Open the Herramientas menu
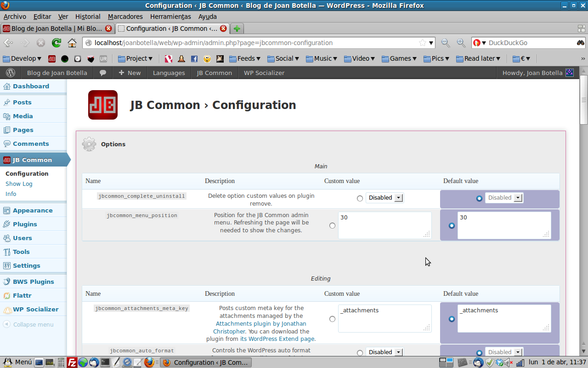This screenshot has height=368, width=588. pos(170,17)
